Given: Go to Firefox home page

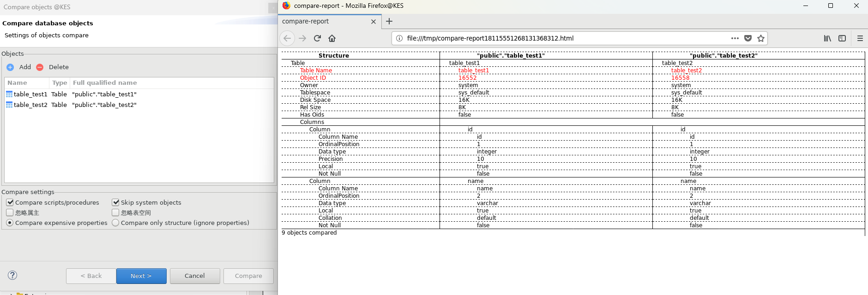Looking at the screenshot, I should [332, 38].
